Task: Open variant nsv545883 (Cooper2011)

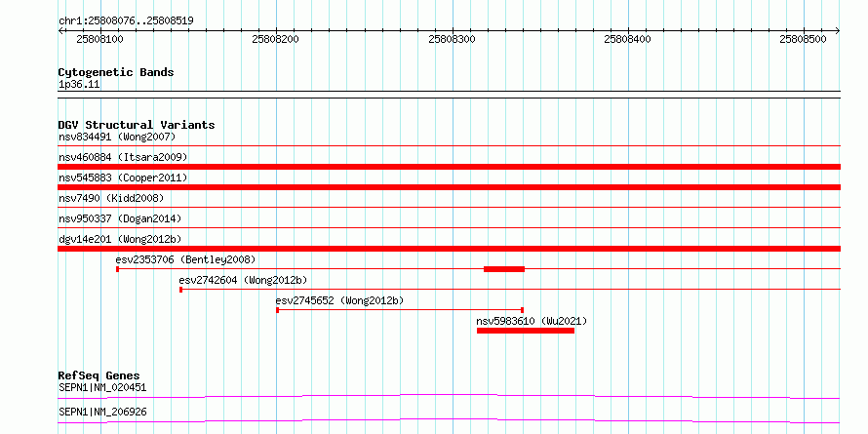Action: tap(123, 178)
